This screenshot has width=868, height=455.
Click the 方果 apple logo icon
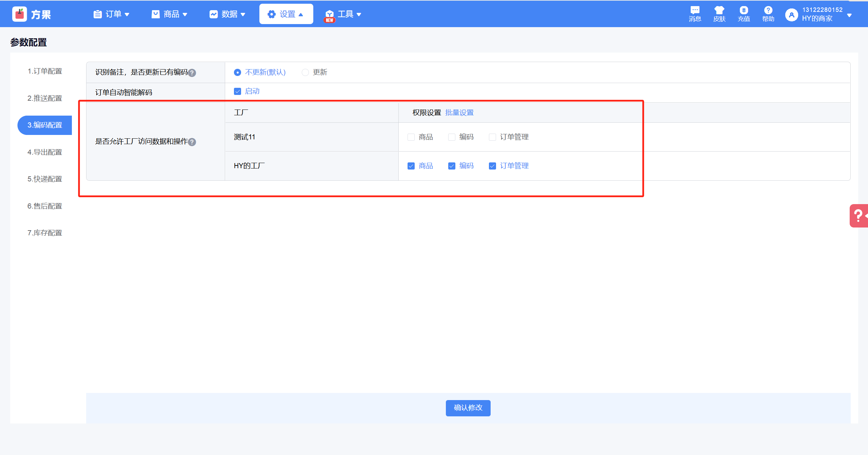[20, 14]
